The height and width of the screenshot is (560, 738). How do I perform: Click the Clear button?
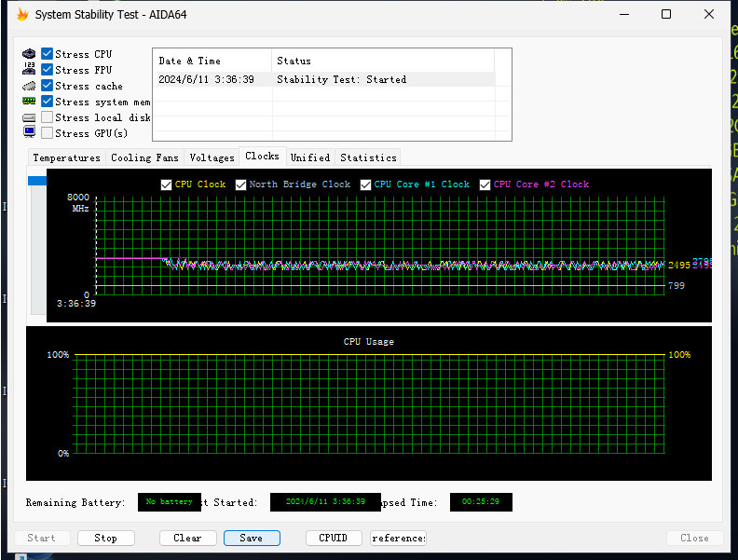tap(188, 538)
